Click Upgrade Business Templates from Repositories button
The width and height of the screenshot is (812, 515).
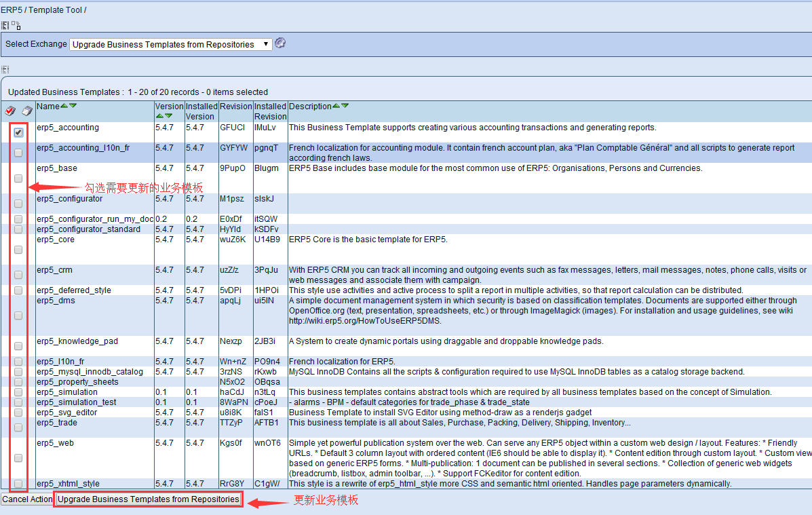148,499
